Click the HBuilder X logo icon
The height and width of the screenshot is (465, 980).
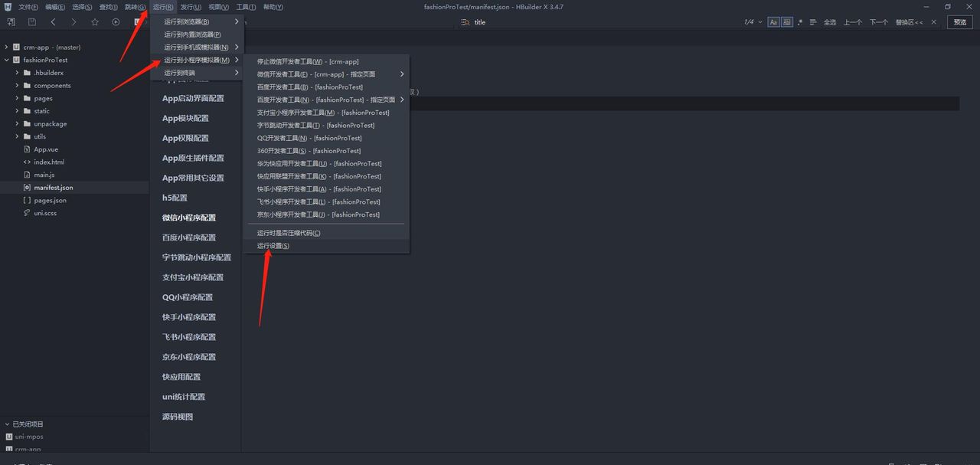pos(8,7)
